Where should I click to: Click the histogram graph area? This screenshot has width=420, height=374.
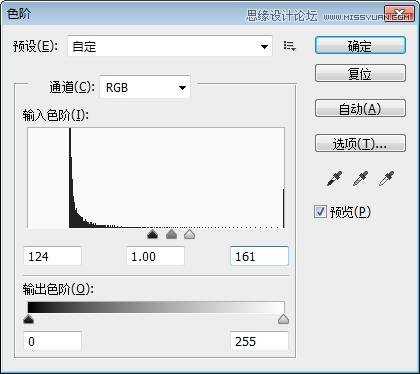(156, 178)
